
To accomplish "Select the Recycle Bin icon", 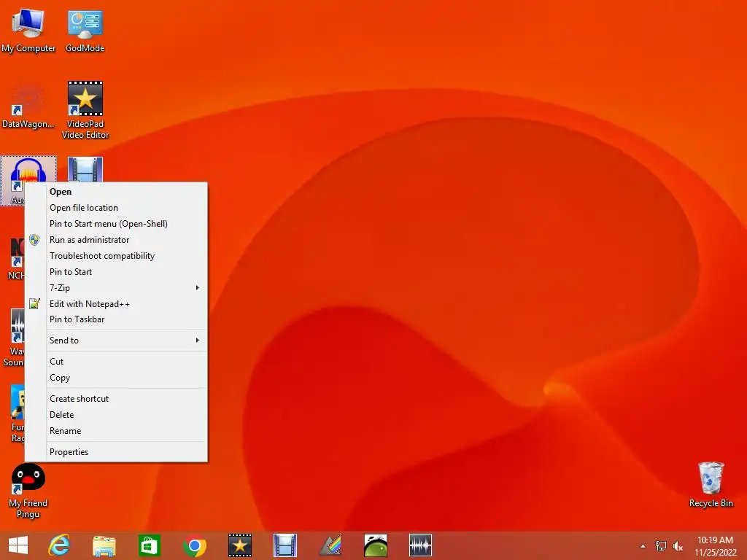I will click(x=711, y=484).
